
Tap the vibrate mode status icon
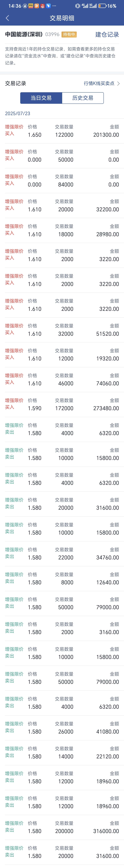click(77, 6)
